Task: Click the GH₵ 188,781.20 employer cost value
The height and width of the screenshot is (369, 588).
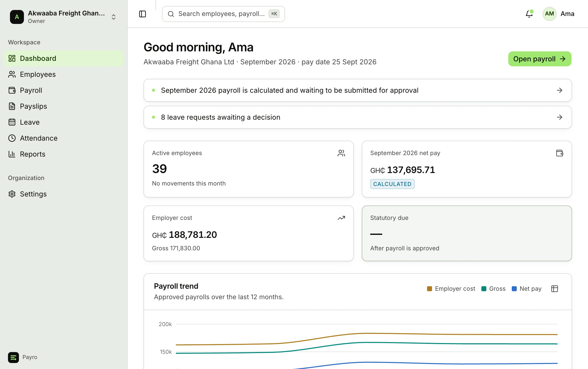Action: [184, 235]
